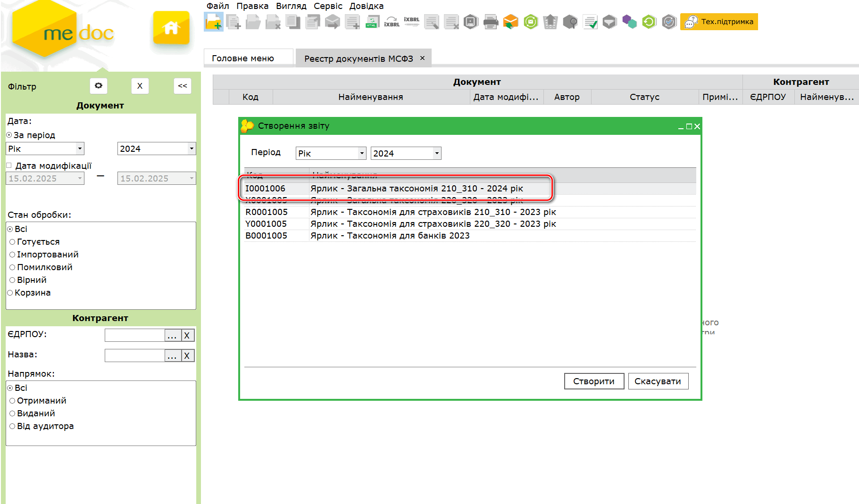Click the green refresh hexagon icon
The width and height of the screenshot is (859, 504).
[649, 22]
